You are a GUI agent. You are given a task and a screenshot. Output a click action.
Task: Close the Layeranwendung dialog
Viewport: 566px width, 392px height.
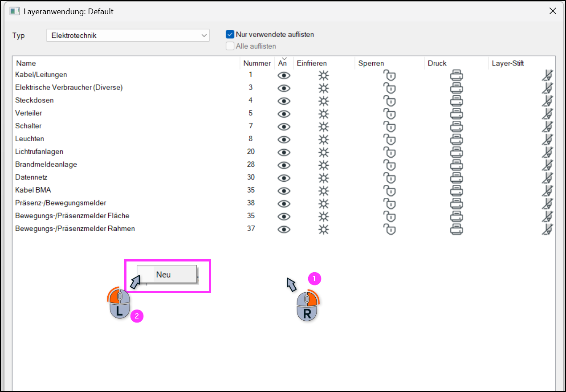tap(553, 12)
